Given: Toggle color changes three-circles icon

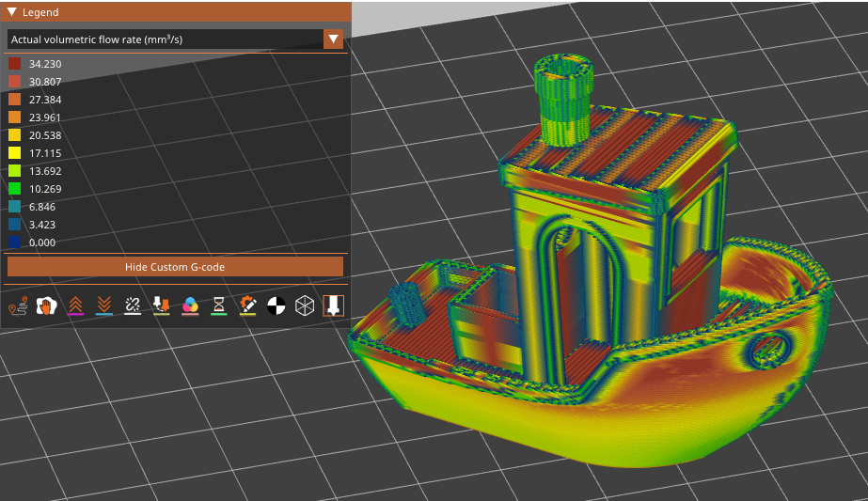Looking at the screenshot, I should click(x=190, y=305).
